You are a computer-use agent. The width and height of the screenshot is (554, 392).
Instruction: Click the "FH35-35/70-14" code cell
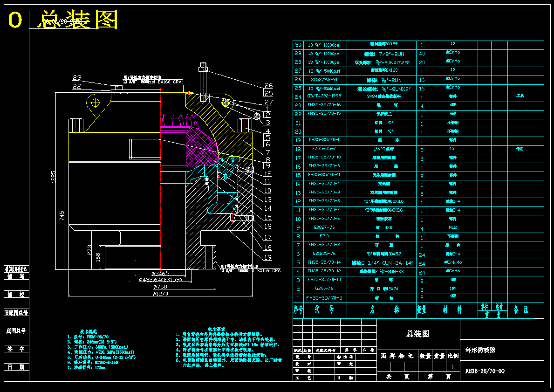(324, 262)
